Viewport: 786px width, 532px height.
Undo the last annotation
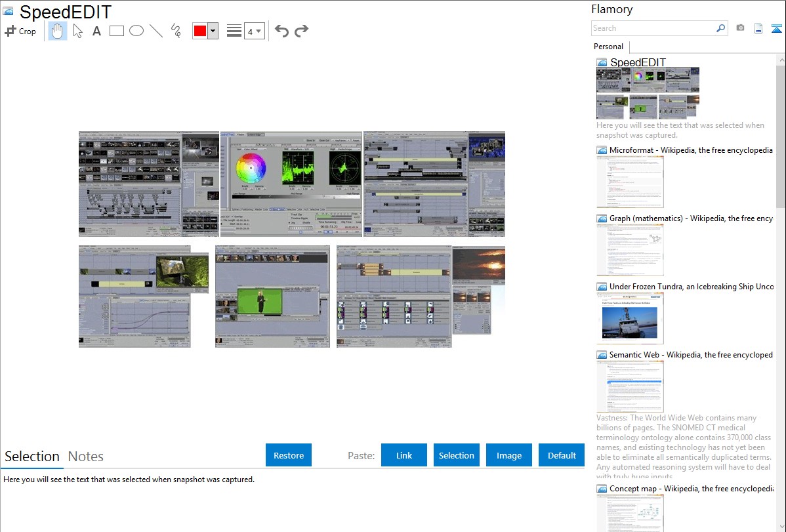281,31
